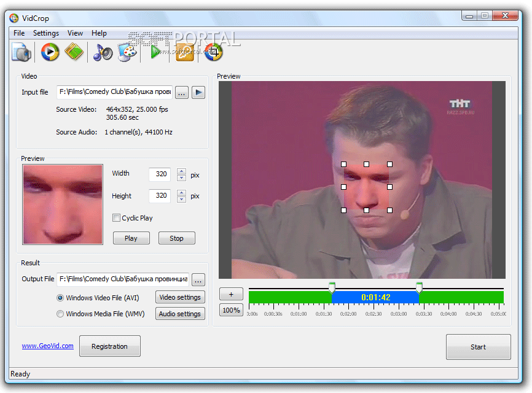Click bottom-right crop handle on video

tap(390, 210)
